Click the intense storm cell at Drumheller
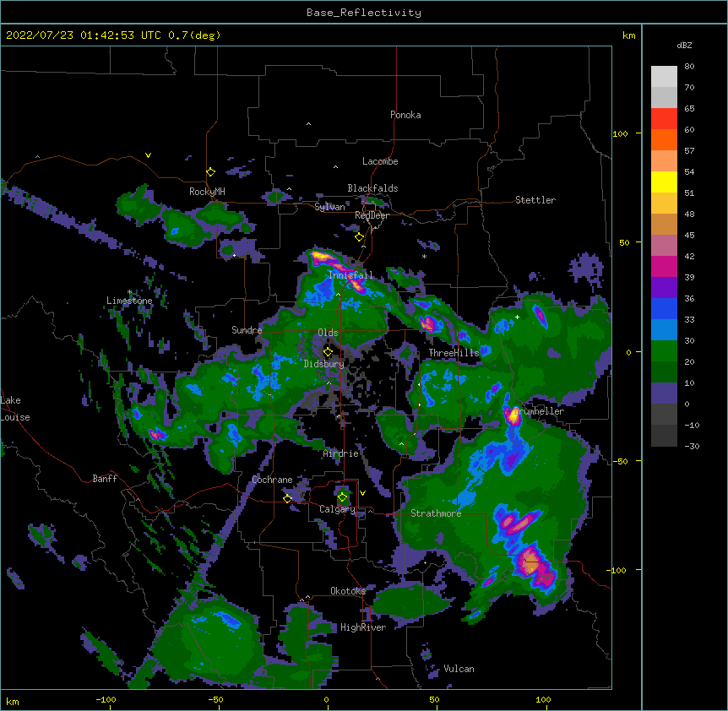Image resolution: width=728 pixels, height=711 pixels. point(513,415)
